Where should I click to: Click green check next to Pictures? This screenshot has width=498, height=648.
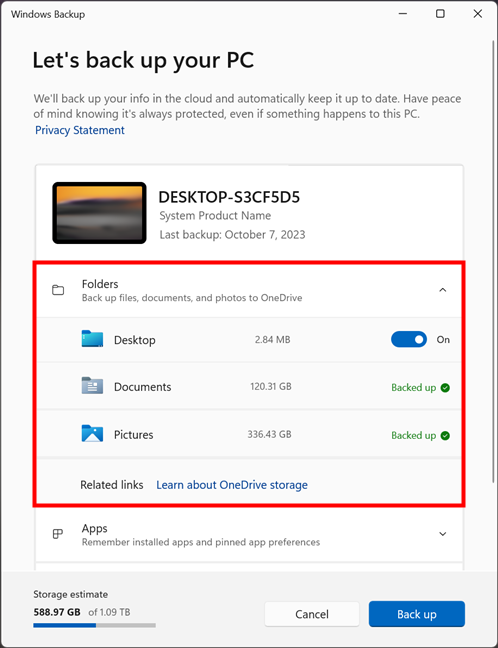(445, 436)
